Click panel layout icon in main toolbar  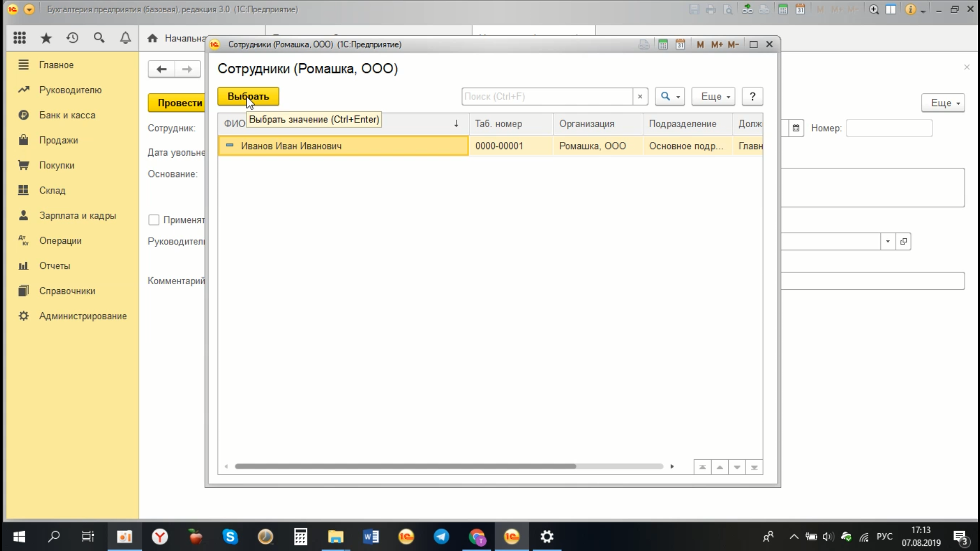click(x=891, y=9)
